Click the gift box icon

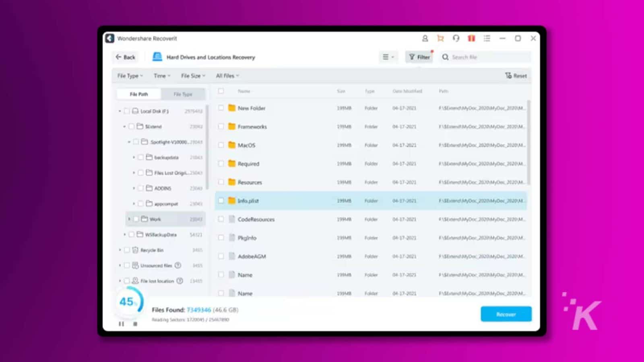coord(471,38)
